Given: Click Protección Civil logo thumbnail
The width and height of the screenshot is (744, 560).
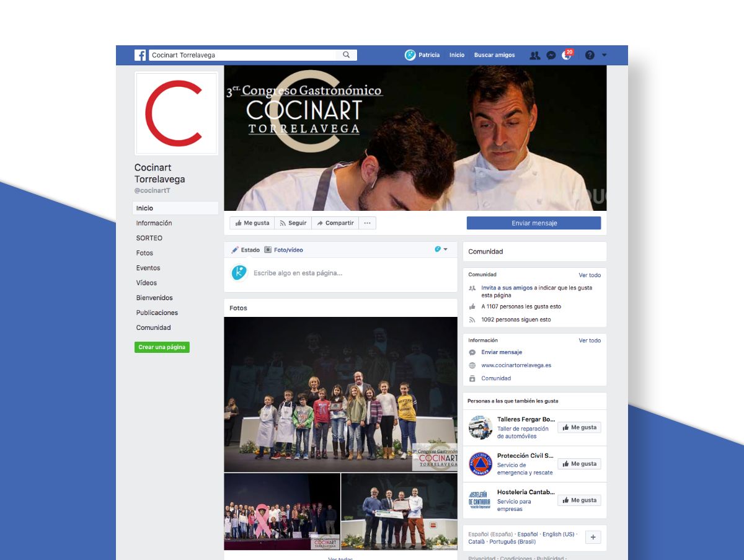Looking at the screenshot, I should point(480,464).
